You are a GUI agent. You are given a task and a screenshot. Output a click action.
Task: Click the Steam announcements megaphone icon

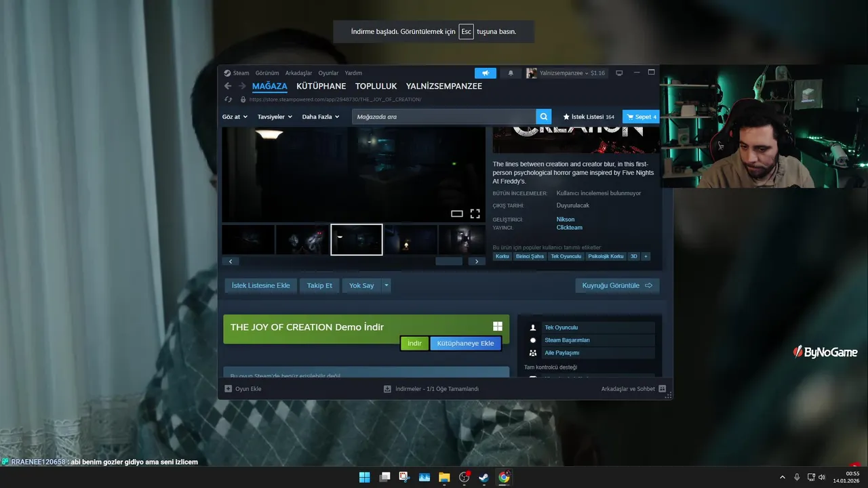[485, 73]
